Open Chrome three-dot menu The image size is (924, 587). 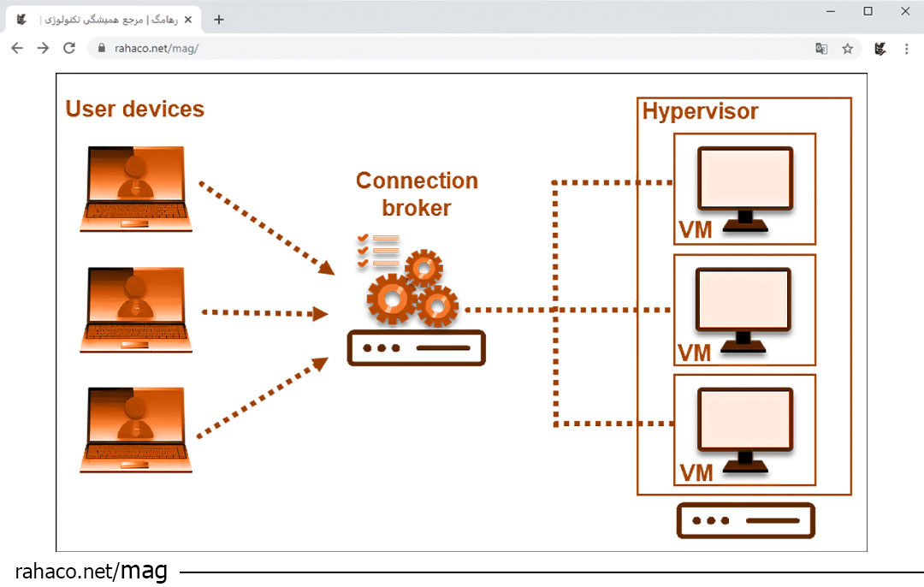[x=907, y=49]
